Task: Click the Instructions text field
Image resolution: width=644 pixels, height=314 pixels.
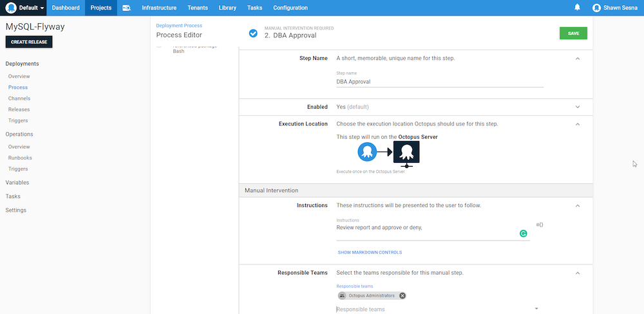Action: coord(433,232)
